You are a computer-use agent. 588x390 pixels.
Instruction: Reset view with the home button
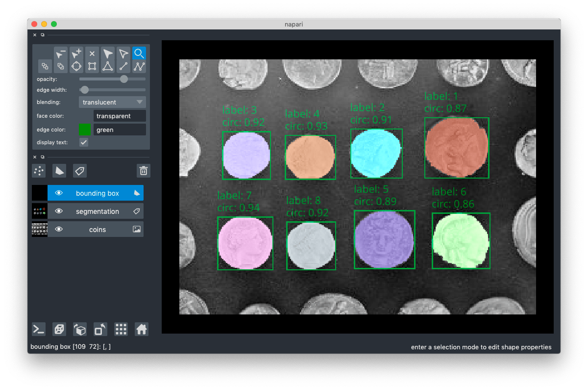point(141,329)
